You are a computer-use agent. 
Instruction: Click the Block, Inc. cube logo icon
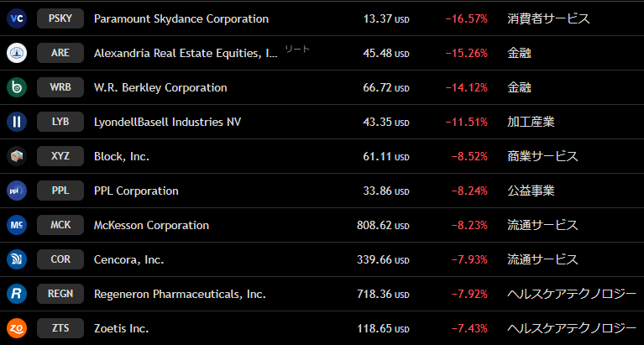tap(17, 156)
